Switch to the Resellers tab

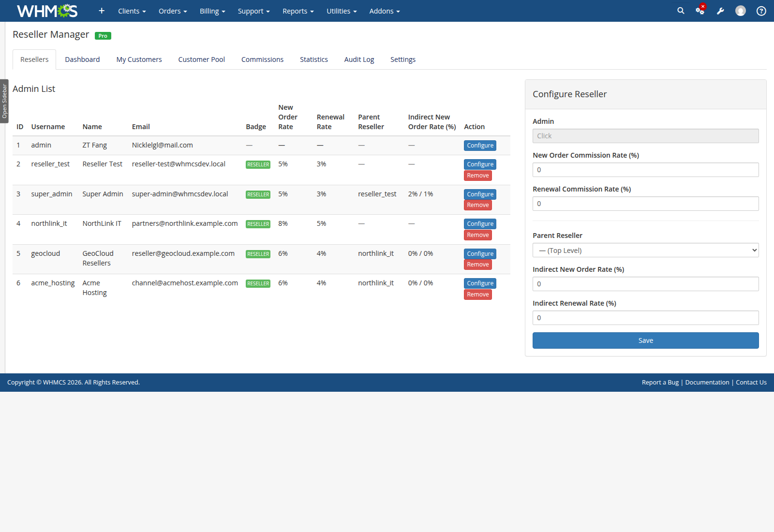[x=34, y=59]
